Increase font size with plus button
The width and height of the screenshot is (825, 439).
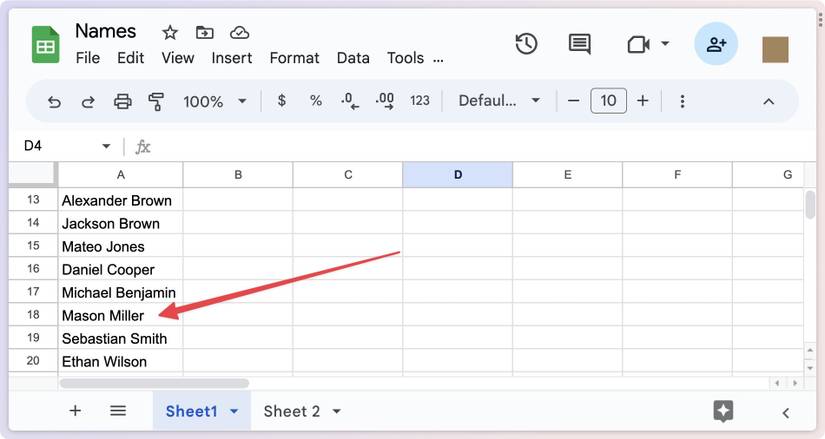point(643,101)
